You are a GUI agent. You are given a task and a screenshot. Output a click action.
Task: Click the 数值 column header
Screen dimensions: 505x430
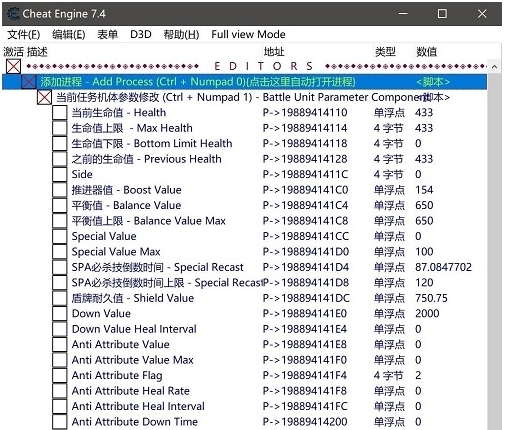[x=426, y=52]
